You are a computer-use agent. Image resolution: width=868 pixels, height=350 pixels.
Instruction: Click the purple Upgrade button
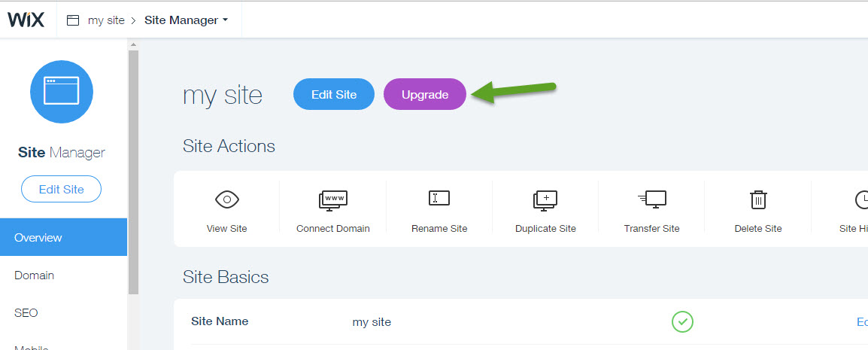click(425, 94)
